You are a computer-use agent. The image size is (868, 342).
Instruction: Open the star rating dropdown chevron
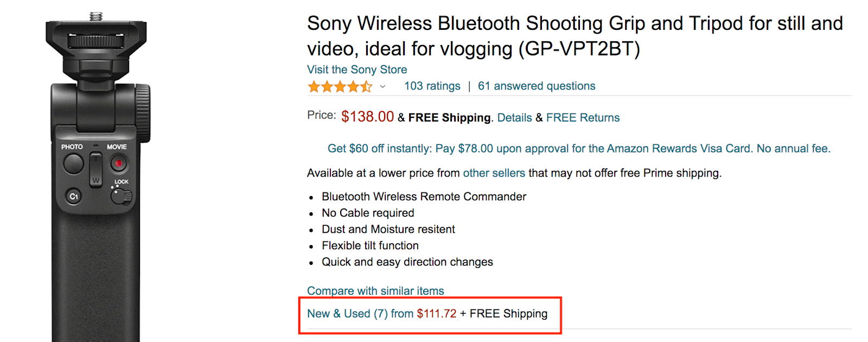point(382,86)
